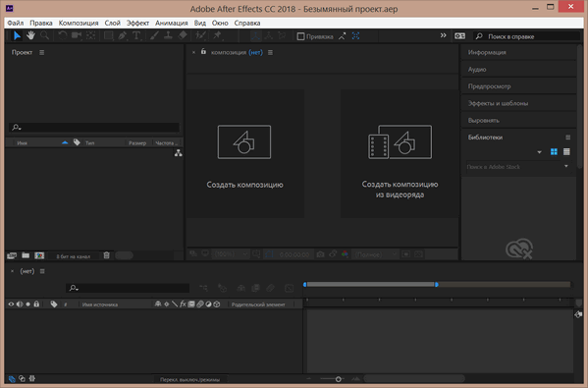Select the Brush tool
The height and width of the screenshot is (388, 588).
[x=154, y=35]
